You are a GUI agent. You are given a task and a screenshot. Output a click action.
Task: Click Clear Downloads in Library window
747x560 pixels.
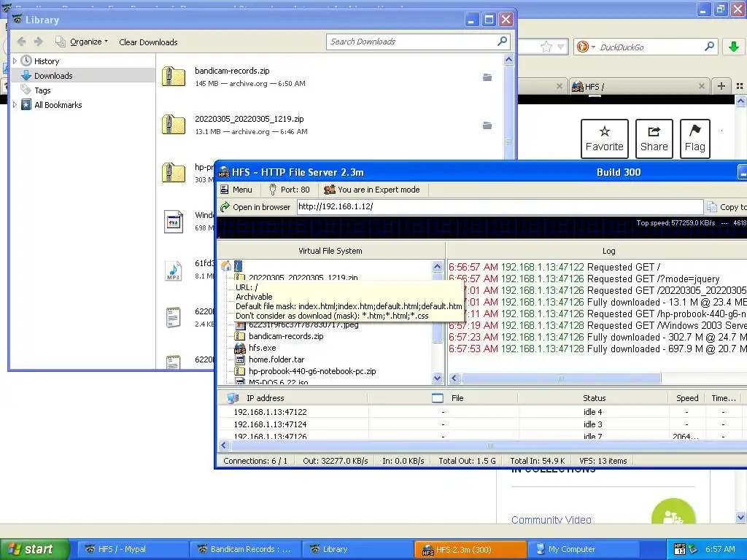click(148, 42)
